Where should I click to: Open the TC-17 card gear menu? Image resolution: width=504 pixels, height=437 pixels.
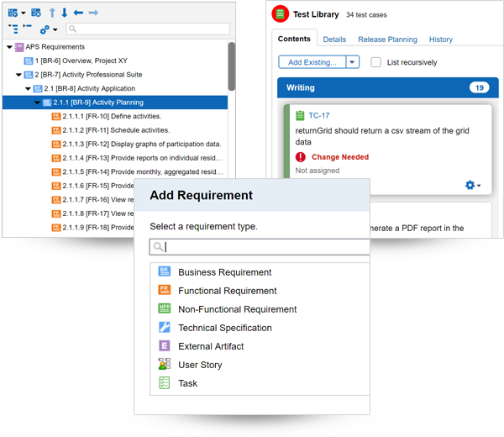(473, 185)
